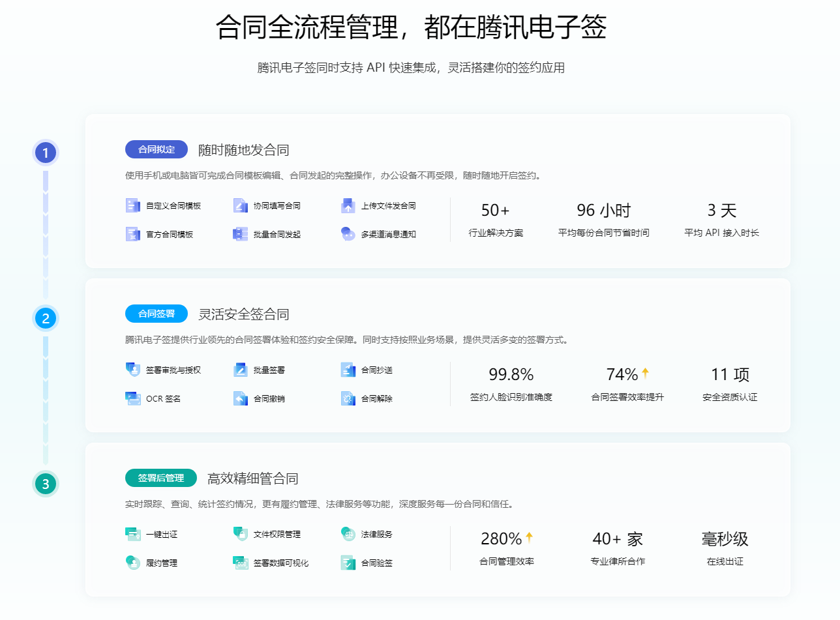Click step 1 circle marker

pyautogui.click(x=46, y=153)
